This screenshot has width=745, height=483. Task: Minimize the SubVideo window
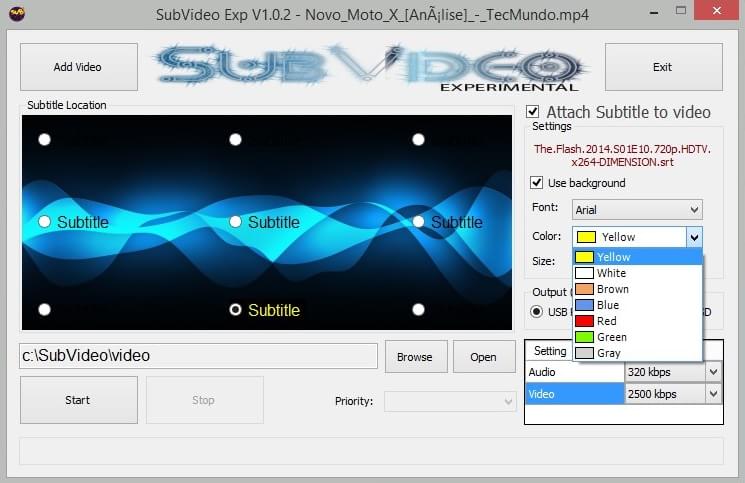click(654, 11)
